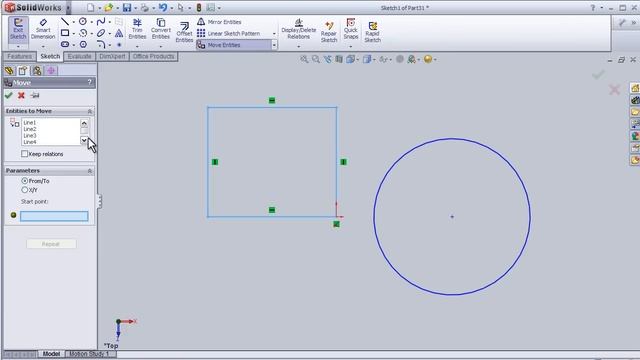Screen dimensions: 640x360
Task: Click the Repair Sketch tool
Action: (x=329, y=32)
